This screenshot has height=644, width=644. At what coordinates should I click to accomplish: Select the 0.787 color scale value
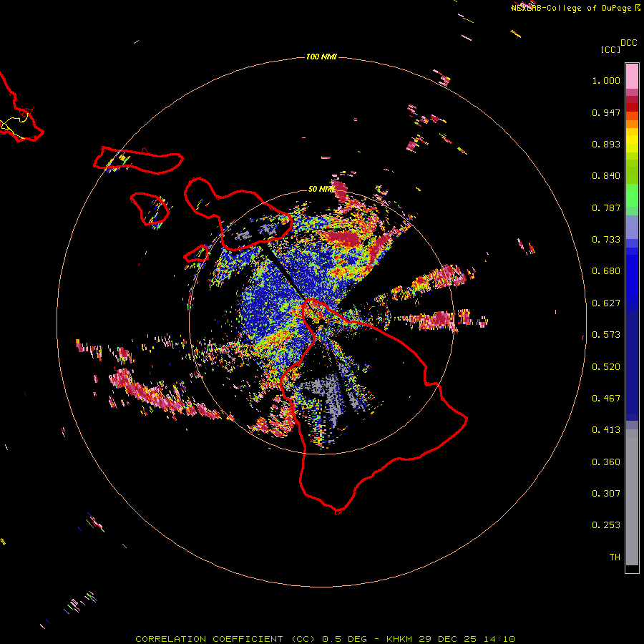606,208
